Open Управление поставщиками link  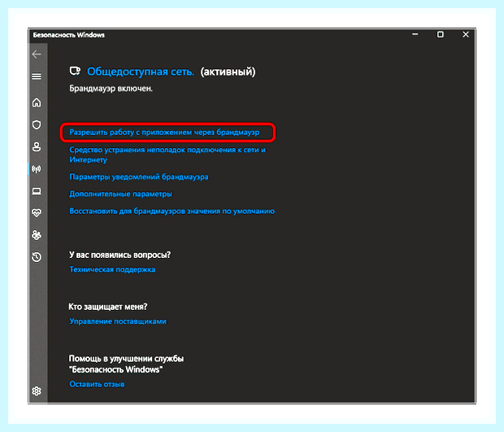118,321
